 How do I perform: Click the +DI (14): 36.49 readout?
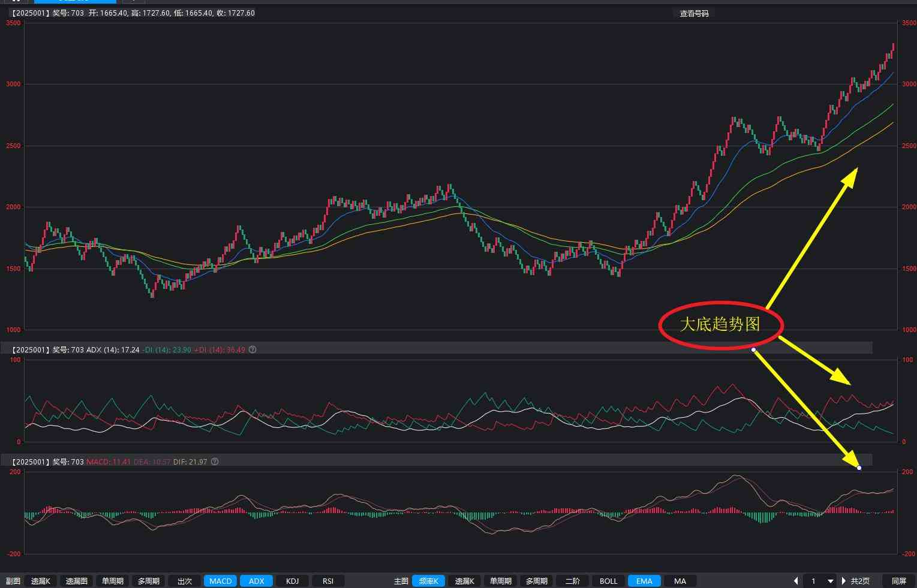pyautogui.click(x=220, y=349)
